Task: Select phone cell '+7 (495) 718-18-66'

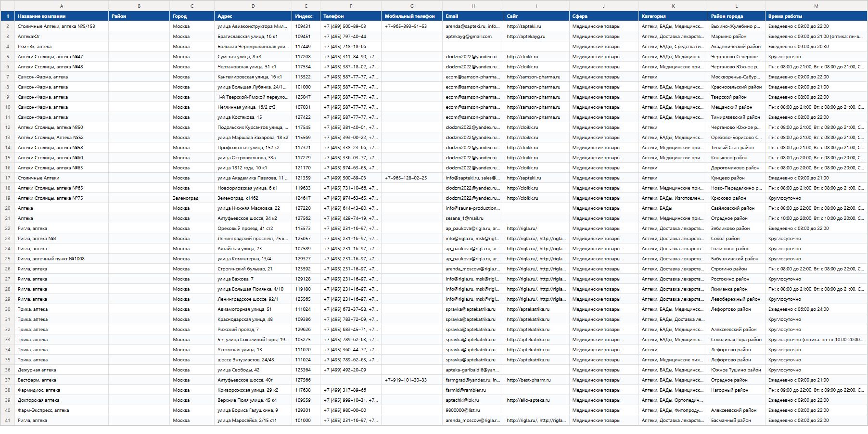Action: [351, 47]
